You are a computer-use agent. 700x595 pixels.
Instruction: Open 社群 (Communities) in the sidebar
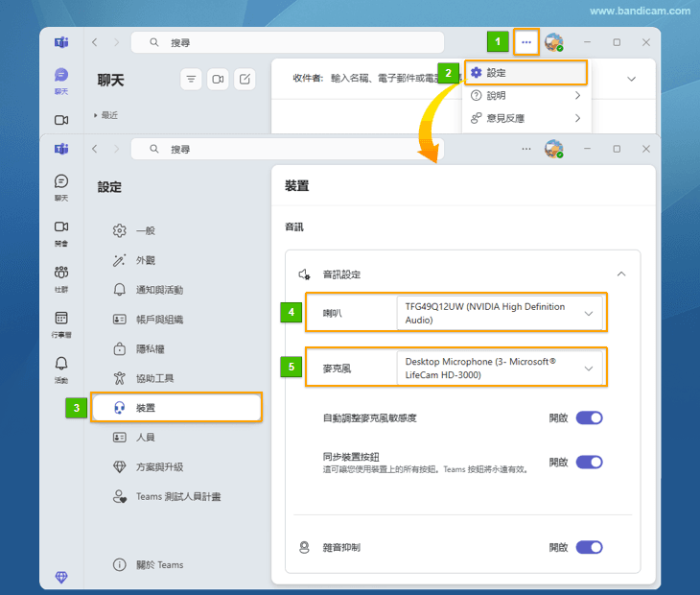click(61, 279)
